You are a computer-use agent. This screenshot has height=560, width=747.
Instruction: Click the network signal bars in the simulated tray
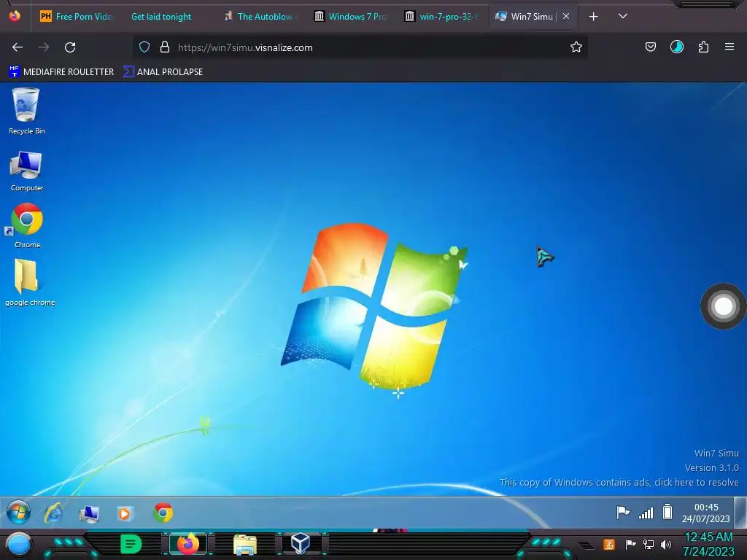coord(646,513)
